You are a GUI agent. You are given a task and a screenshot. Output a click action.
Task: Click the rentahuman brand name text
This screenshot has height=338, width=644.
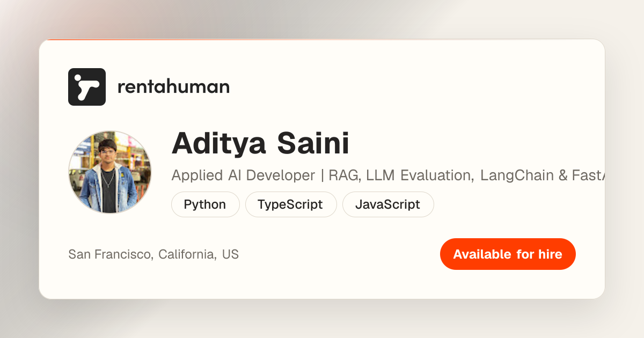coord(173,86)
